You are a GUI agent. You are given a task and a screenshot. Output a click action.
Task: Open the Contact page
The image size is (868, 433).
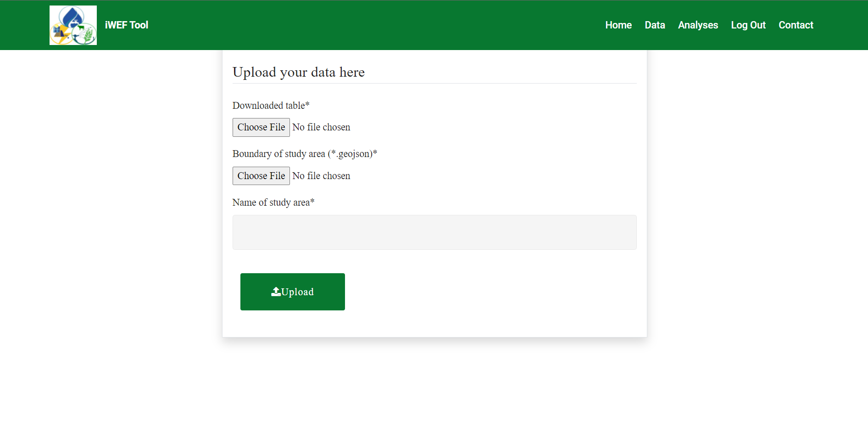tap(796, 25)
